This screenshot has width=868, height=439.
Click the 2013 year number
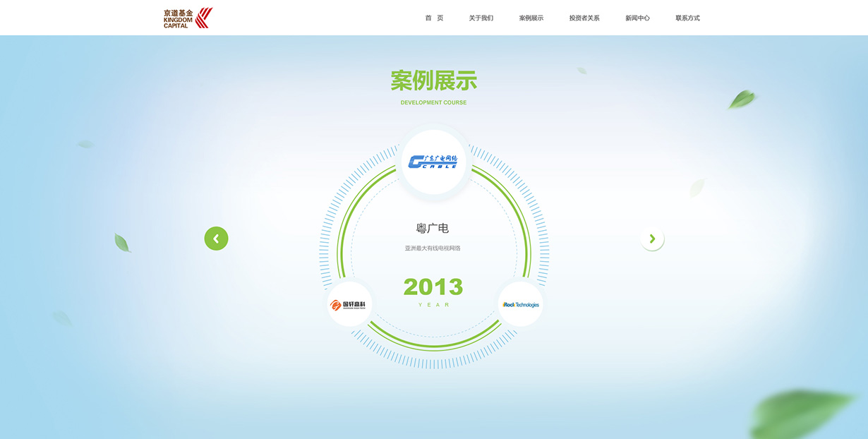coord(433,287)
